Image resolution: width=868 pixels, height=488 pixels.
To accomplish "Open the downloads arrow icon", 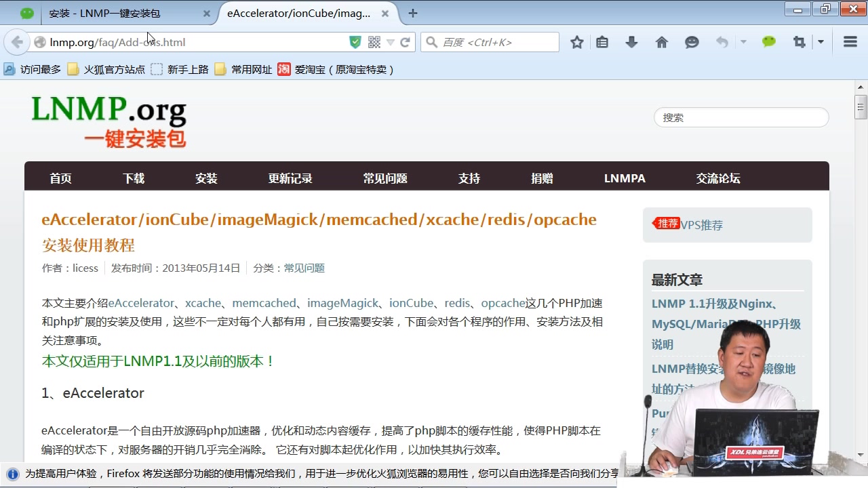I will (631, 42).
